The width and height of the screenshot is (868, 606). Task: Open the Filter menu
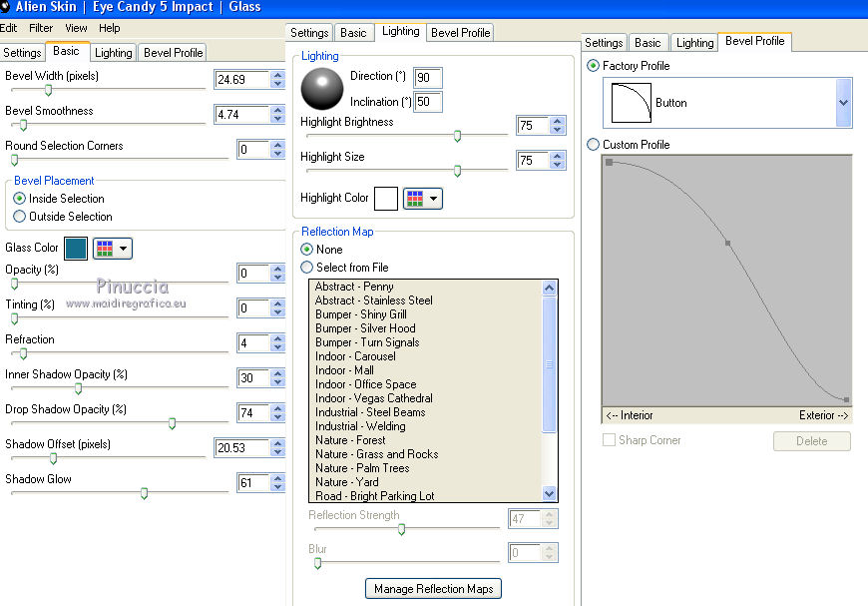pos(41,28)
